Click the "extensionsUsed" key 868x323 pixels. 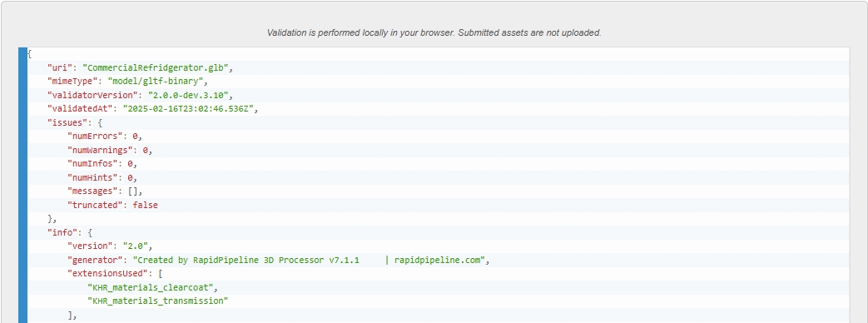pos(108,274)
